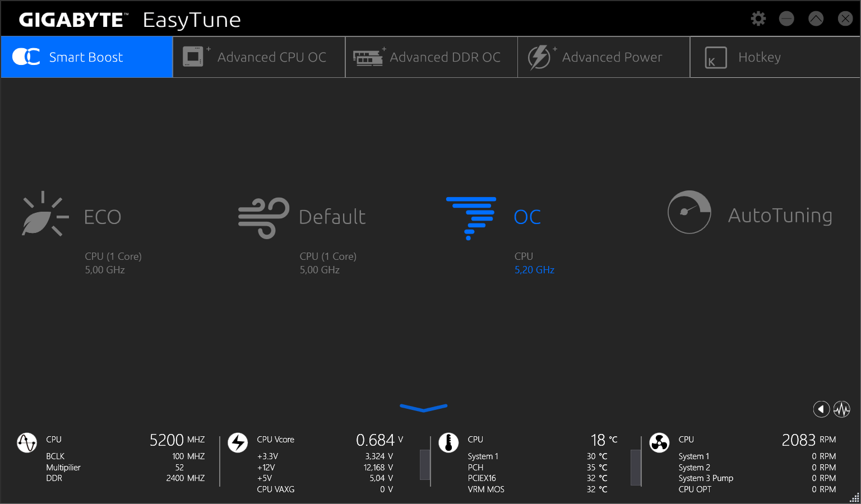861x504 pixels.
Task: Click the CPU OPT fan label
Action: 695,489
